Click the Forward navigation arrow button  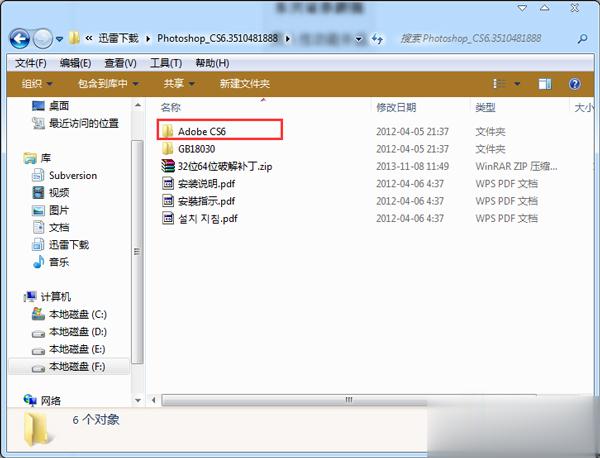pyautogui.click(x=42, y=38)
